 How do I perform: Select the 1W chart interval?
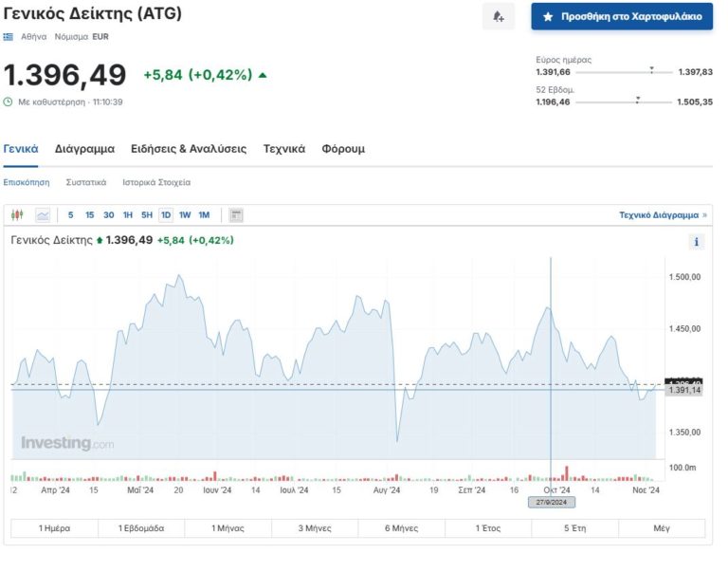185,215
